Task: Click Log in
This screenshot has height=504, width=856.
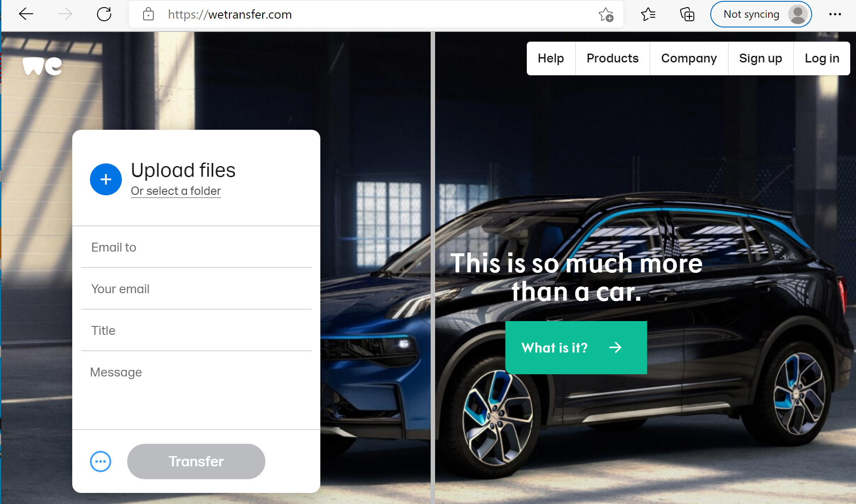Action: tap(821, 58)
